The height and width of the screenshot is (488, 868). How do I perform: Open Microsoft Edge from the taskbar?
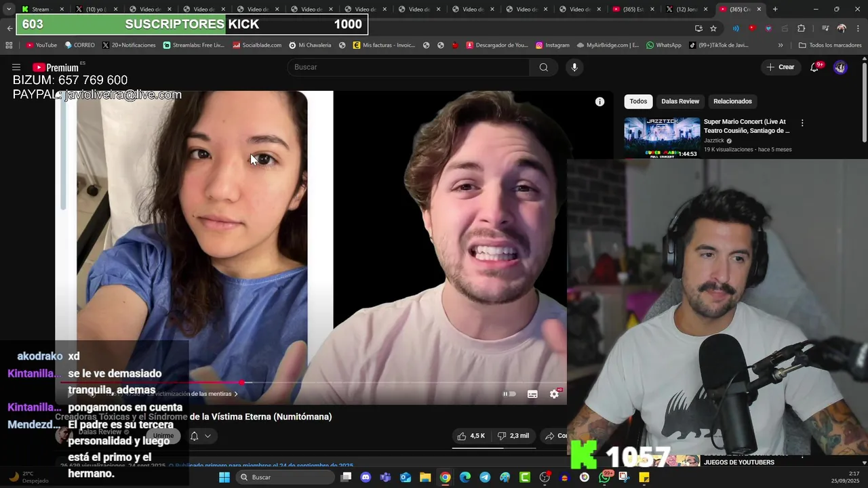[465, 477]
